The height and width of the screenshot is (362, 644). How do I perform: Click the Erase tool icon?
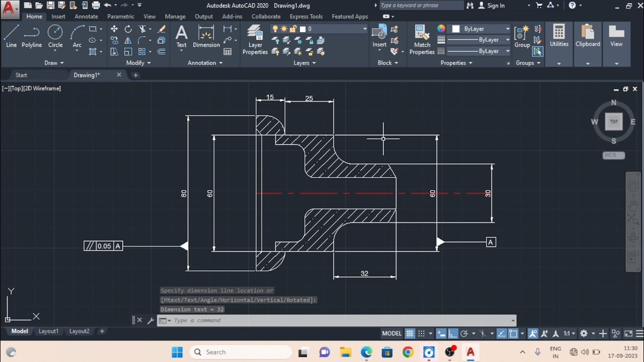click(x=162, y=29)
